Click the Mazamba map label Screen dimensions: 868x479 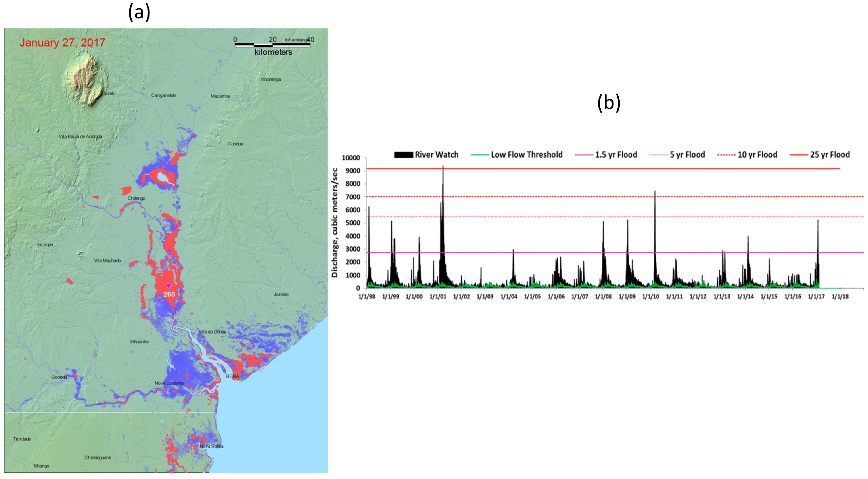tap(220, 96)
